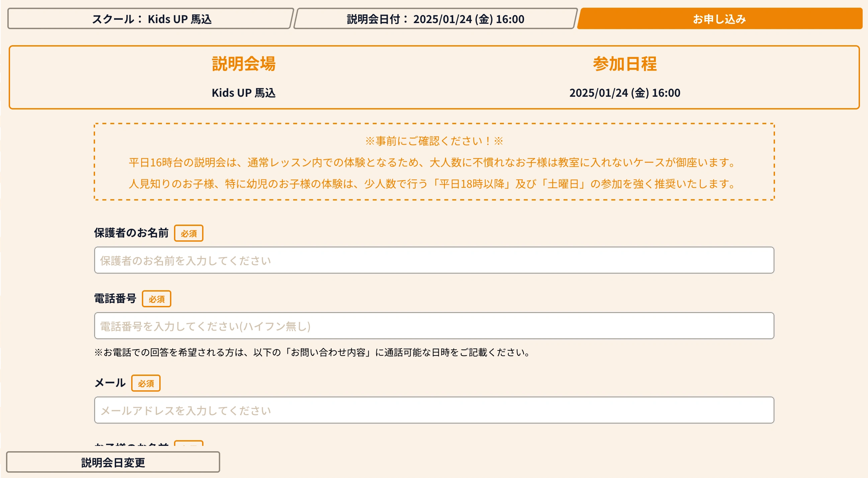The height and width of the screenshot is (478, 868).
Task: Open the 説明会日付 step tab
Action: (x=435, y=19)
